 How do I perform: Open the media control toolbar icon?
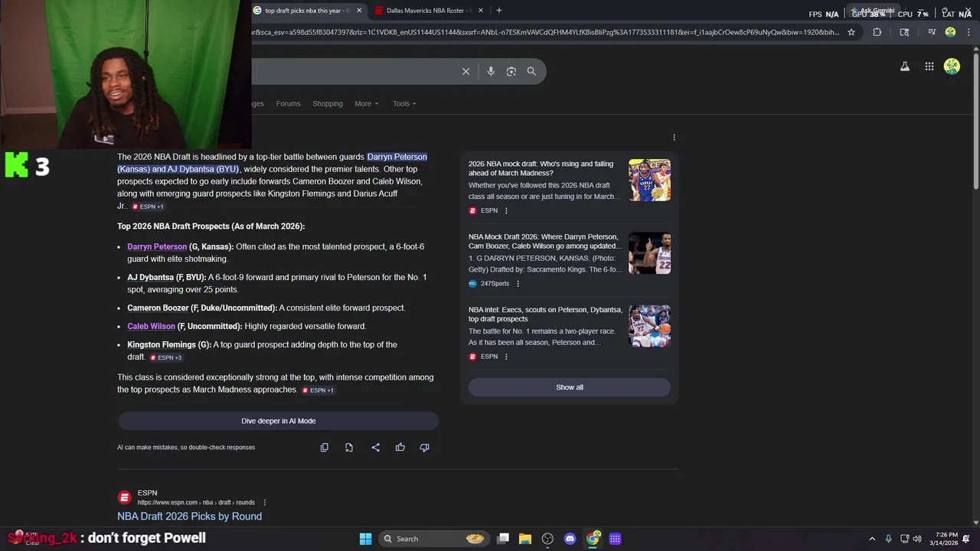pos(932,32)
